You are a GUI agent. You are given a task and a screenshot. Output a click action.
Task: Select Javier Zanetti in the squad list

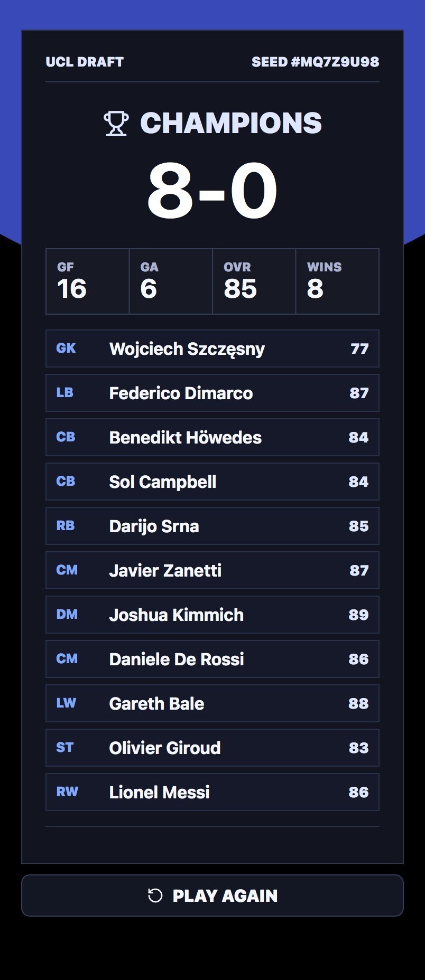(x=212, y=570)
